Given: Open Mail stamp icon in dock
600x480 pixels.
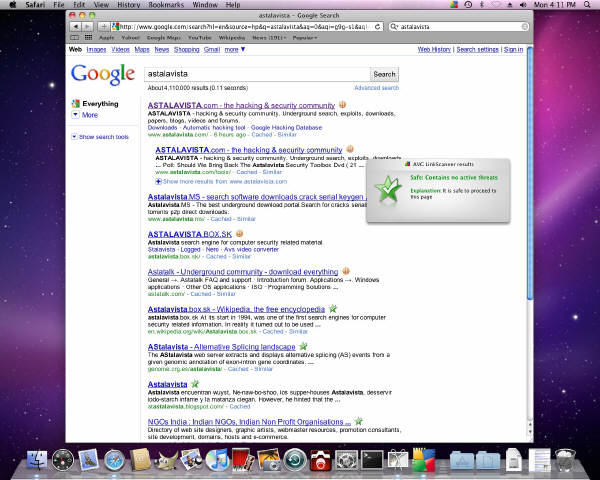Looking at the screenshot, I should [88, 459].
